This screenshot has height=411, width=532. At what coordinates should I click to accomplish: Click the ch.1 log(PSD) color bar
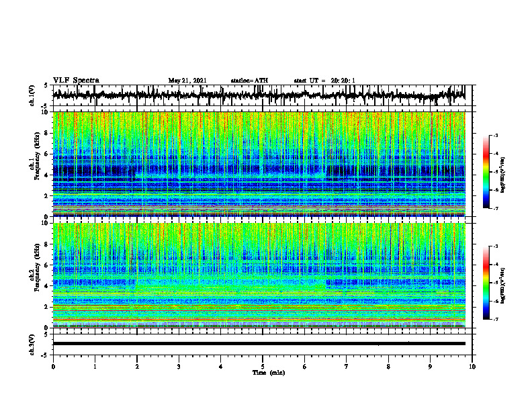[x=486, y=172]
